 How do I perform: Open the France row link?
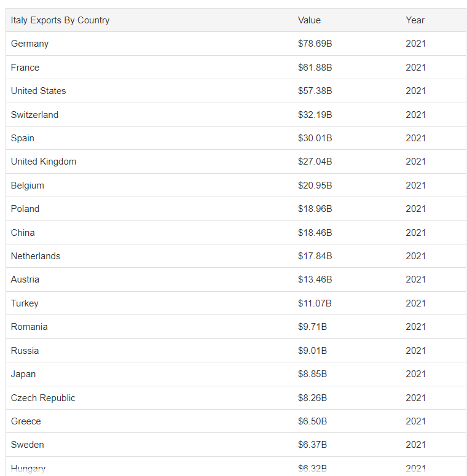tap(25, 68)
